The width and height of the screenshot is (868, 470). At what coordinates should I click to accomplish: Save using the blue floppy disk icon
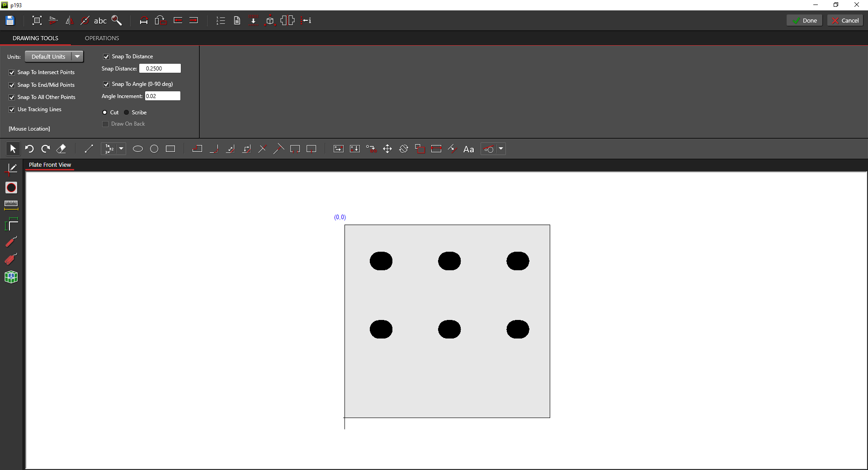point(10,20)
